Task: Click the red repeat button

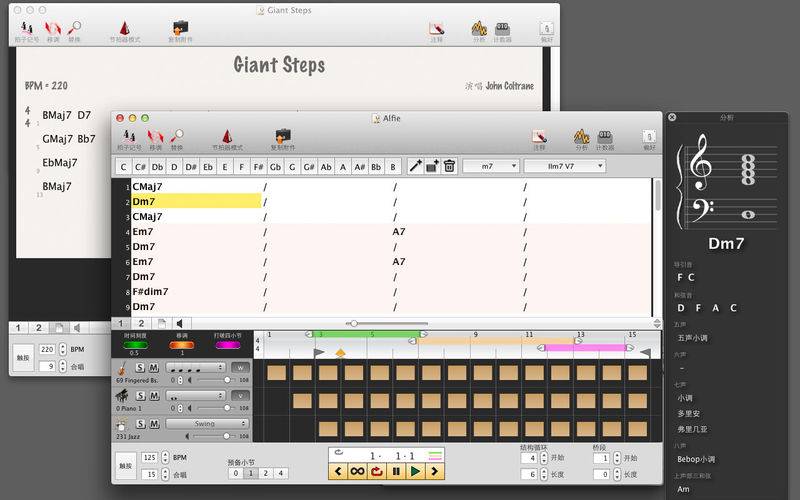Action: coord(377,471)
